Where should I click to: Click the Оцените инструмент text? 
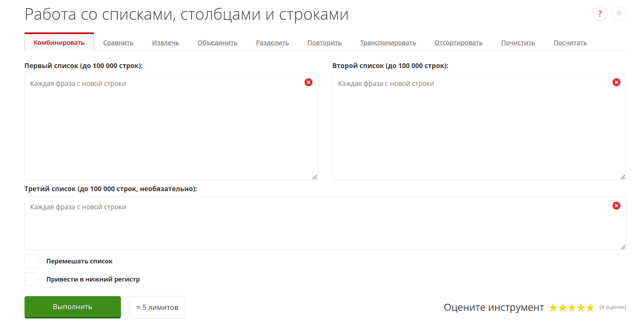coord(494,307)
